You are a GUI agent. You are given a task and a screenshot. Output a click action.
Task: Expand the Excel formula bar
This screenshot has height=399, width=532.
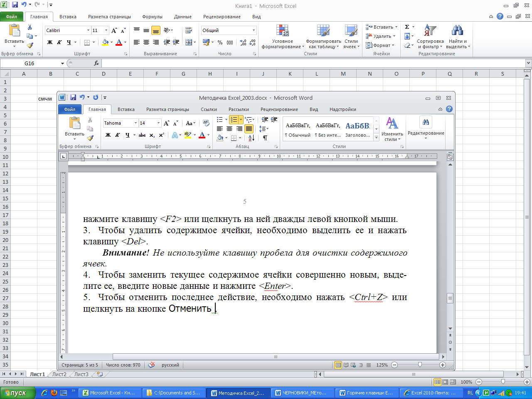pyautogui.click(x=528, y=63)
